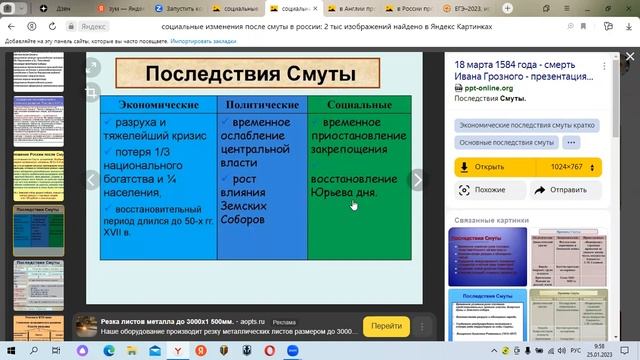Image resolution: width=640 pixels, height=360 pixels.
Task: Show the previous image with left arrow
Action: [x=92, y=180]
